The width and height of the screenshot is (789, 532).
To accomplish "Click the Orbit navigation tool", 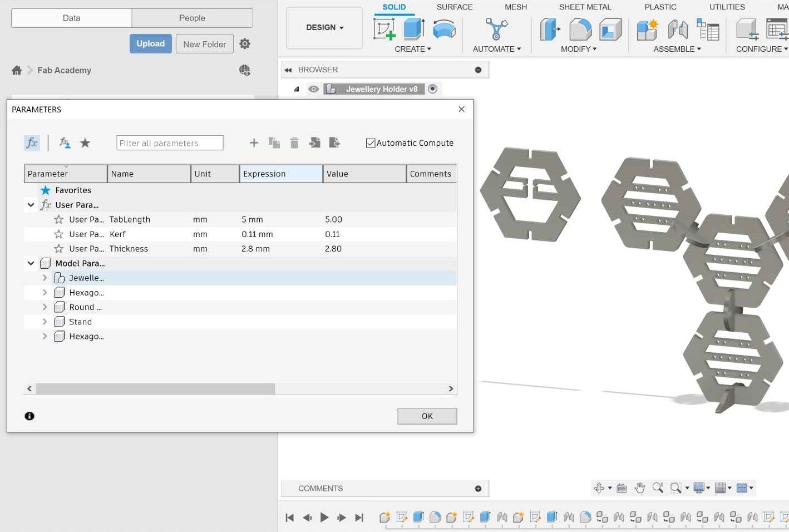I will 599,488.
